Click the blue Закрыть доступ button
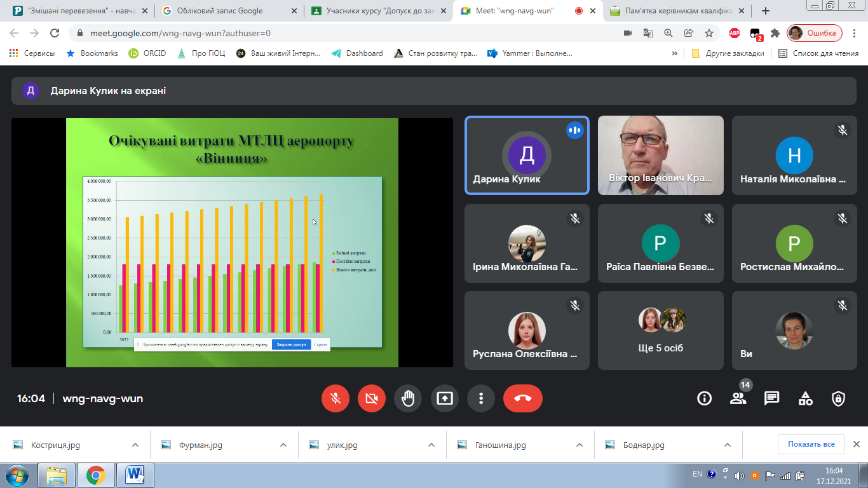The height and width of the screenshot is (488, 868). coord(291,344)
